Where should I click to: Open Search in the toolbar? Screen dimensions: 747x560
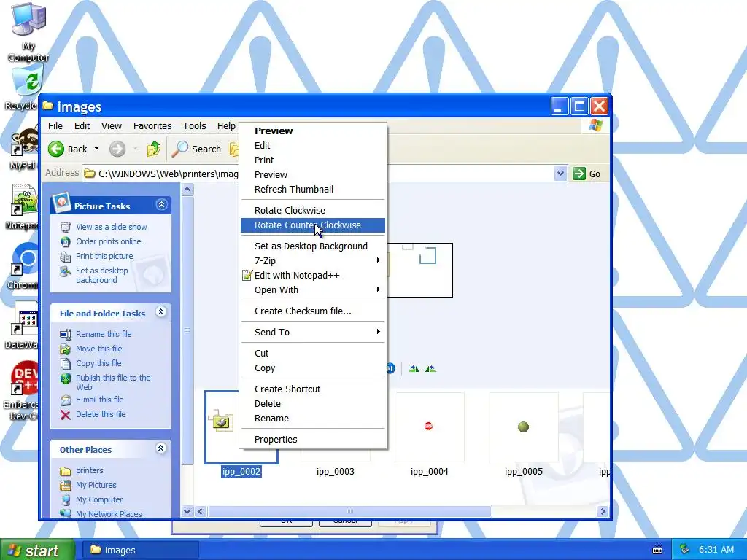click(196, 149)
